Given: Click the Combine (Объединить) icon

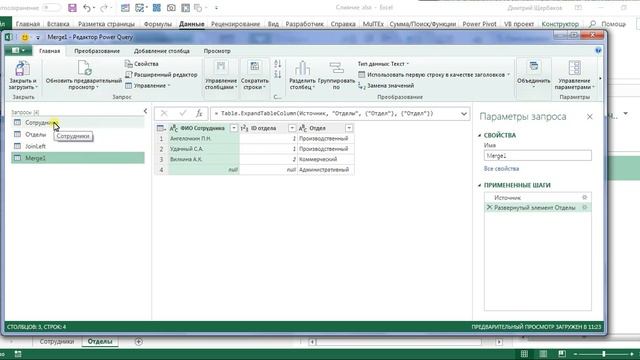Looking at the screenshot, I should tap(533, 67).
